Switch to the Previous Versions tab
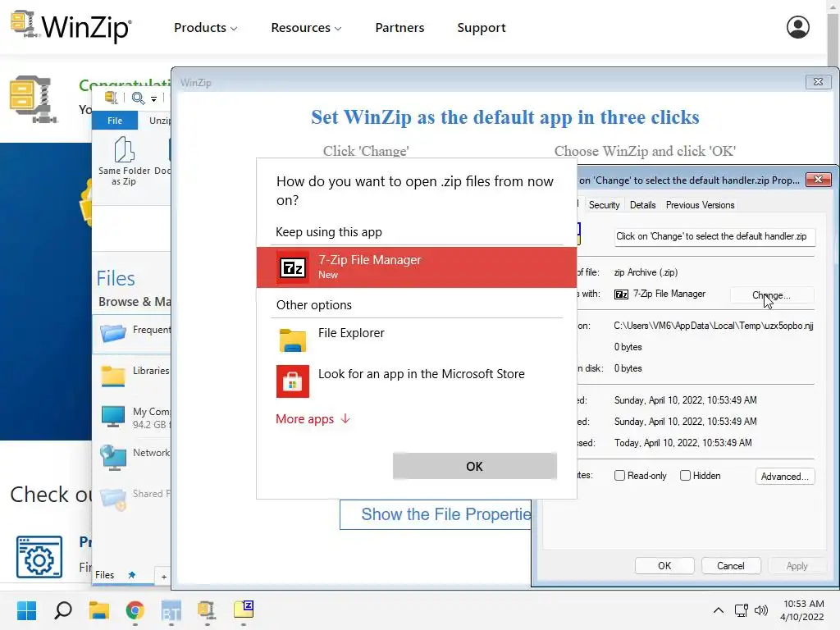840x630 pixels. tap(700, 205)
